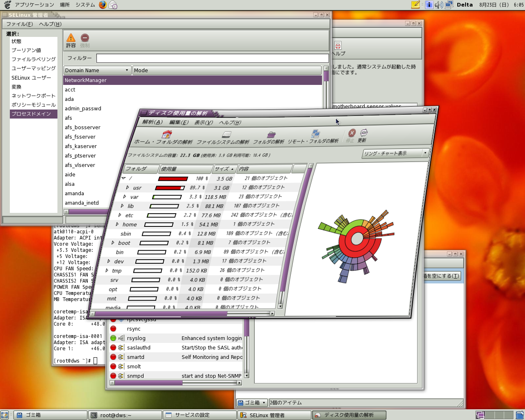Launch Firefox from the top panel
The image size is (525, 420).
103,5
